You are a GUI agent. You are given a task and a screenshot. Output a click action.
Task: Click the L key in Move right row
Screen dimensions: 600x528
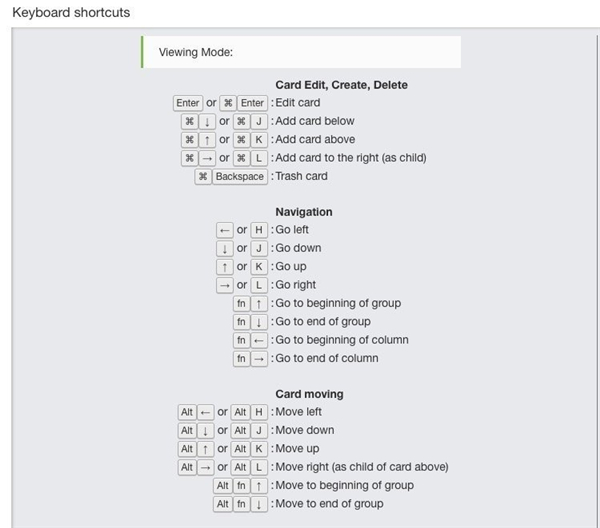click(x=258, y=467)
